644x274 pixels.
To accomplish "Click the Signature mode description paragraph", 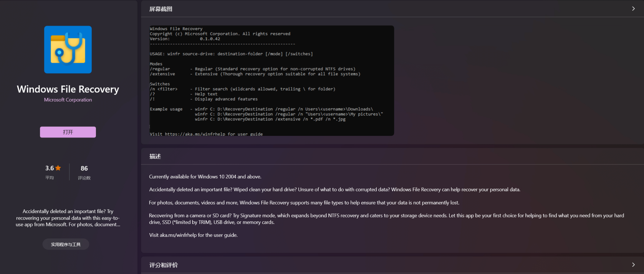I will 386,219.
